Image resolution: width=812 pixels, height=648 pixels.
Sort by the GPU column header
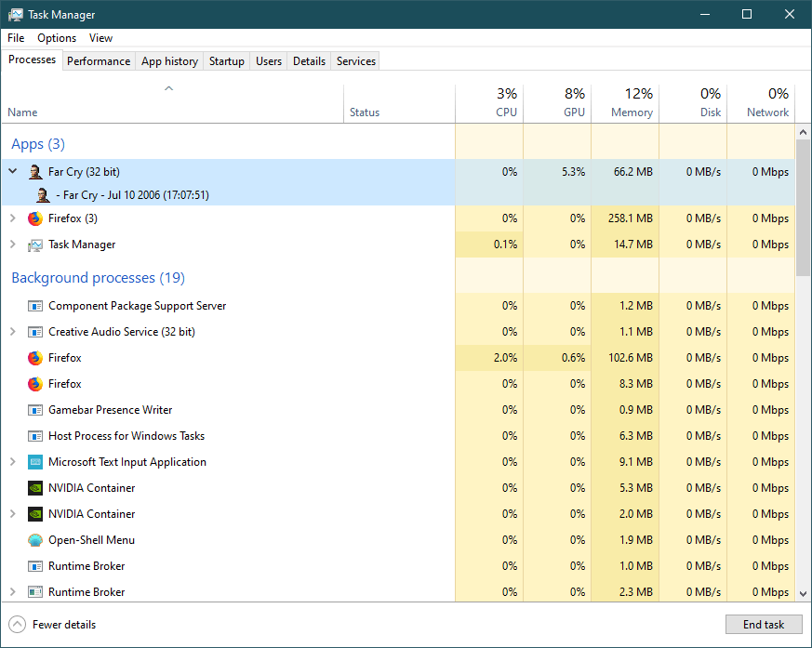click(x=557, y=103)
